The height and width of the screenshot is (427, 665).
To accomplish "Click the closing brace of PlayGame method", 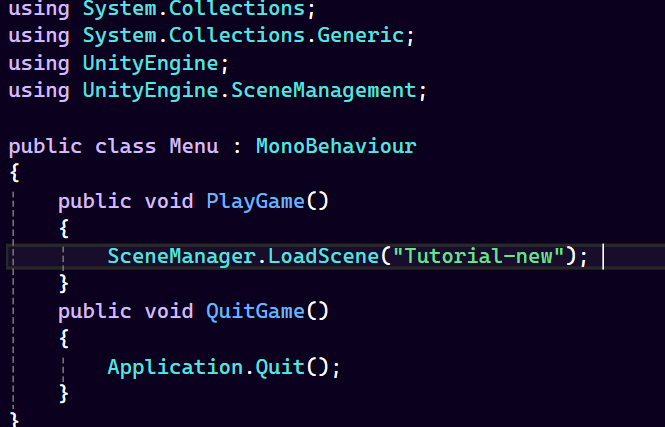I will pos(64,284).
